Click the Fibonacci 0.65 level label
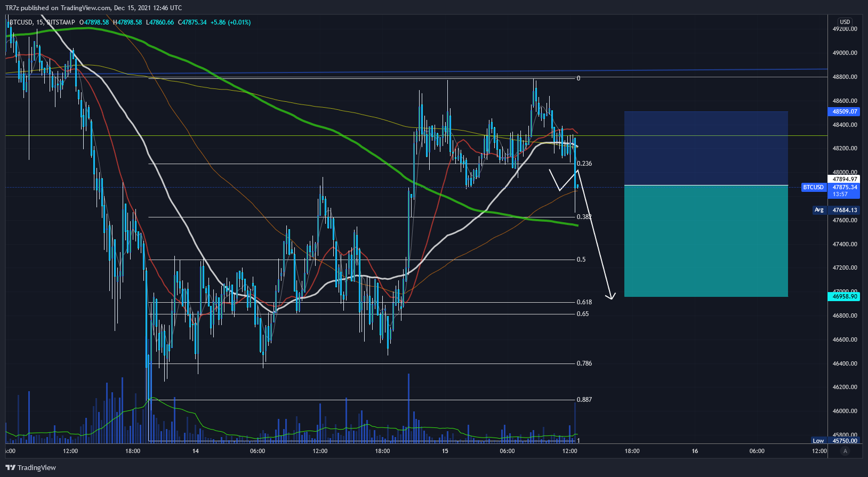Image resolution: width=868 pixels, height=477 pixels. click(583, 314)
